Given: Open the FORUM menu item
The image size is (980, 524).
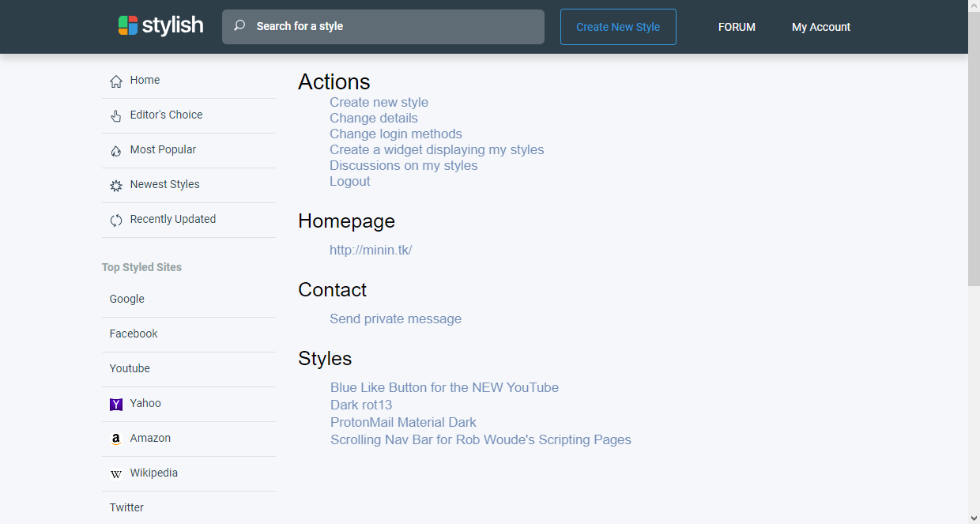Looking at the screenshot, I should tap(737, 27).
